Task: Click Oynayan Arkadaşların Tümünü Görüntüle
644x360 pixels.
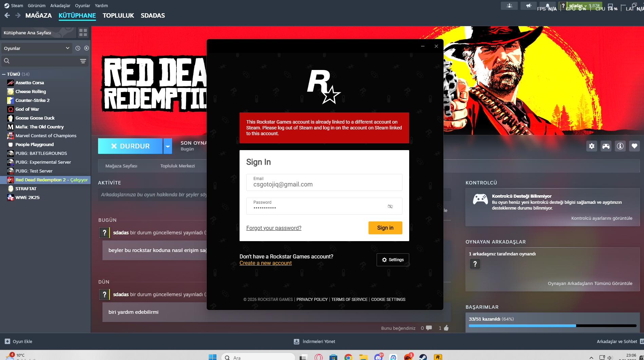Action: (590, 283)
